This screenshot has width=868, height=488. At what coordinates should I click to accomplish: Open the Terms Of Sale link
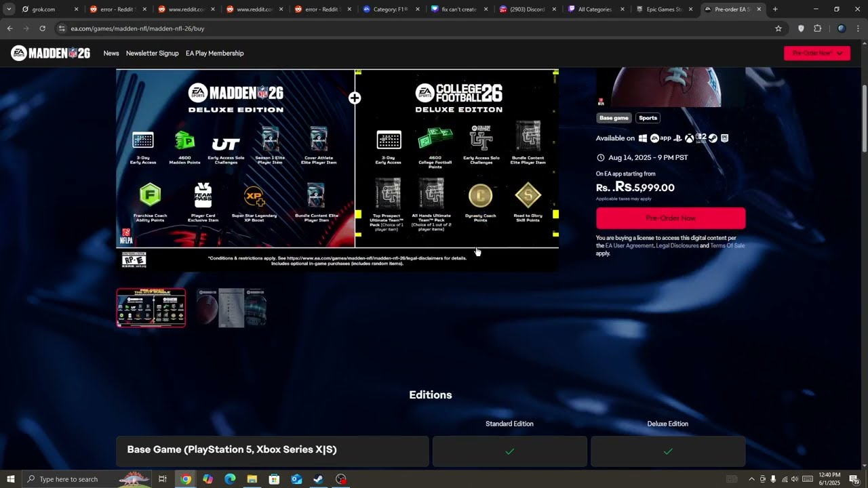[728, 245]
